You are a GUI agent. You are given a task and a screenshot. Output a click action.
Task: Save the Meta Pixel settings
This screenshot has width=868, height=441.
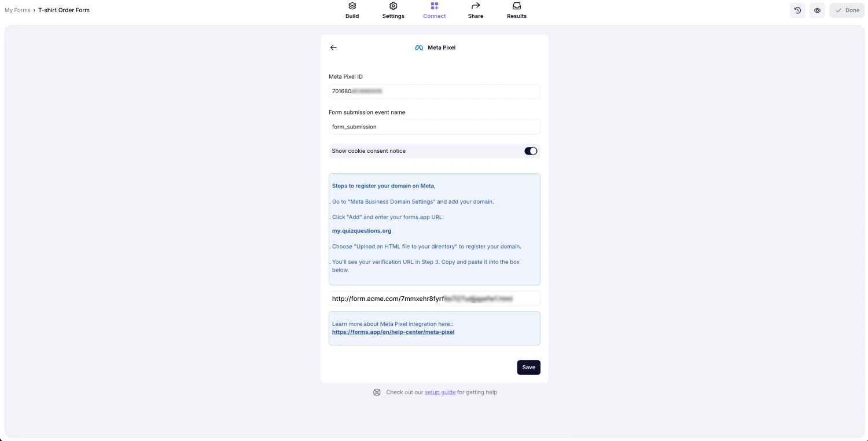tap(528, 367)
